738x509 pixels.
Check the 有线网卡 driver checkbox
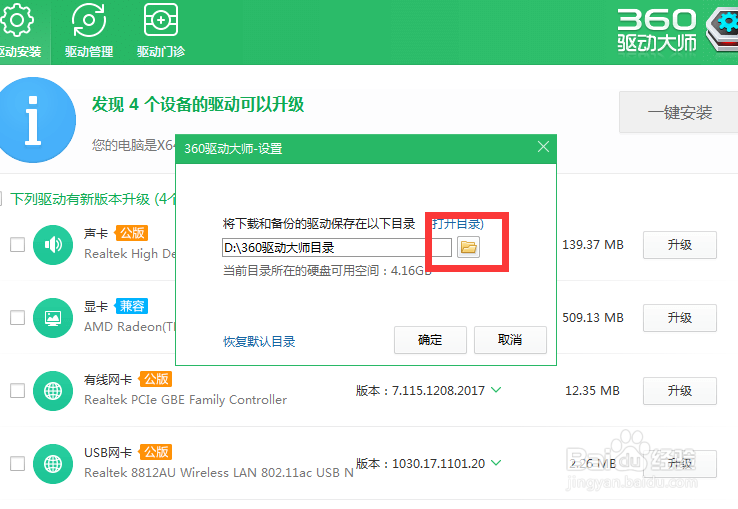(17, 390)
